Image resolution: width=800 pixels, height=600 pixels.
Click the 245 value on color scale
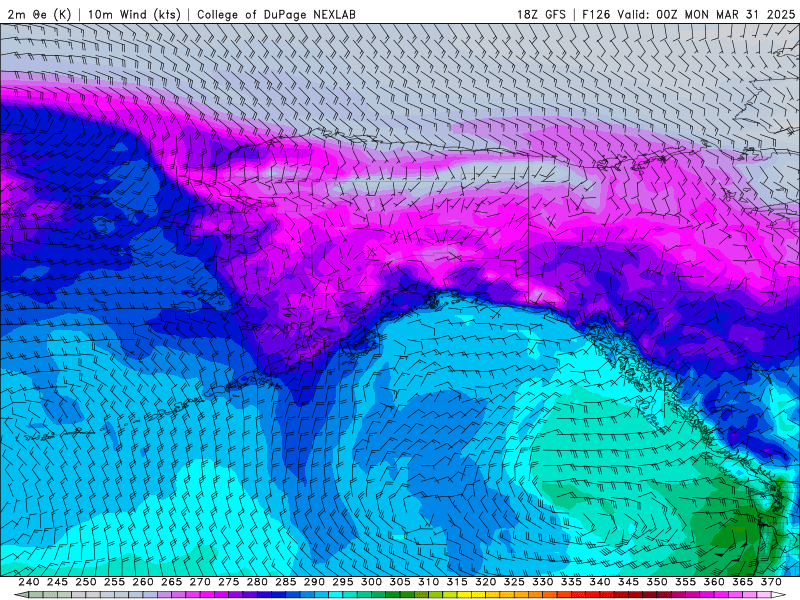(57, 582)
